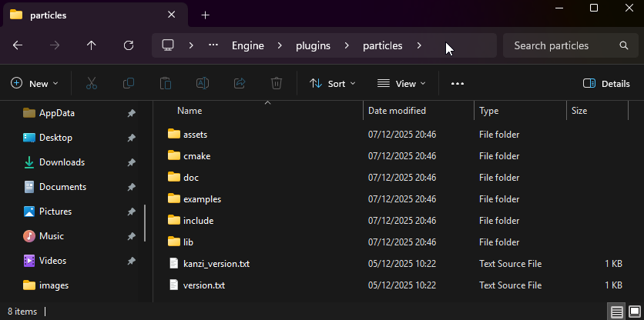
Task: Open the View dropdown menu
Action: 401,84
